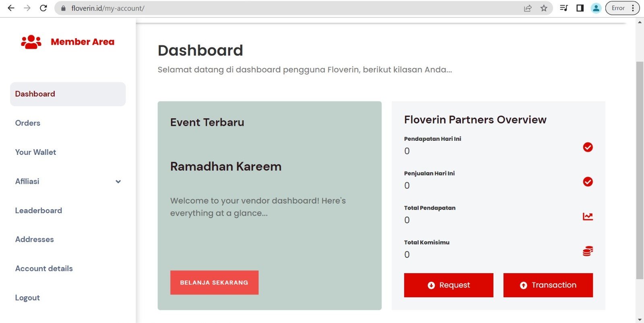
Task: Open the Chrome three-dot menu
Action: [633, 8]
